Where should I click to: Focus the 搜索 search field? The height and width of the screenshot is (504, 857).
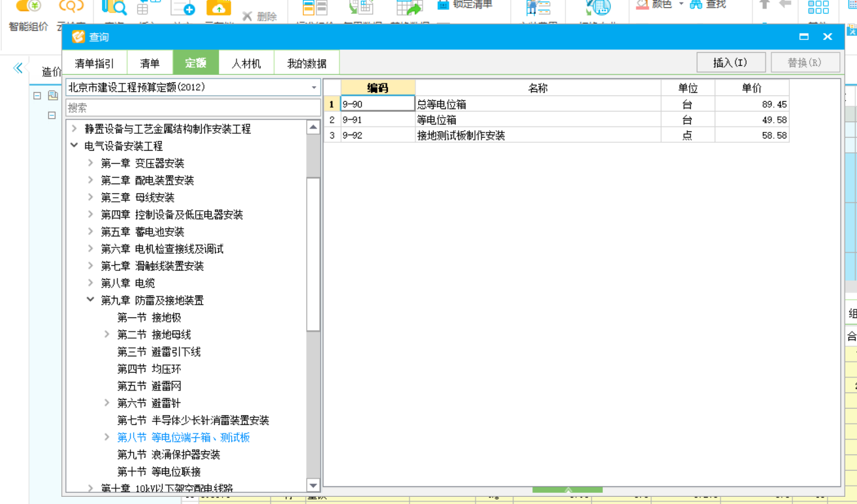(193, 108)
